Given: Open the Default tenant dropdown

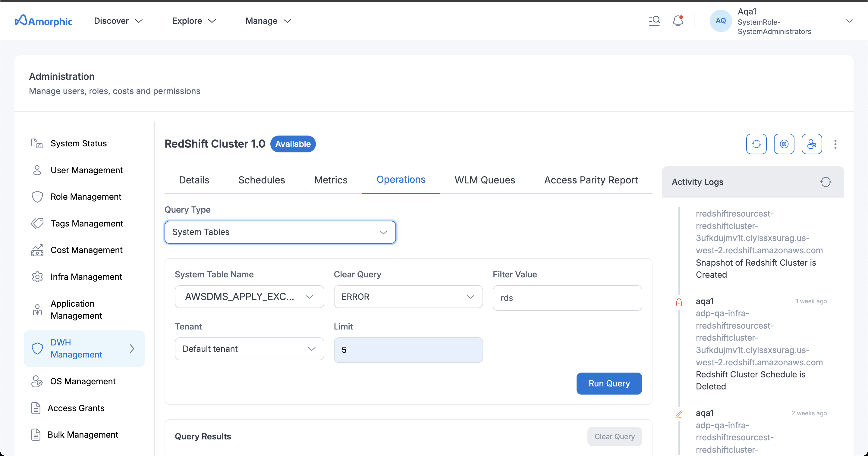Looking at the screenshot, I should tap(249, 349).
